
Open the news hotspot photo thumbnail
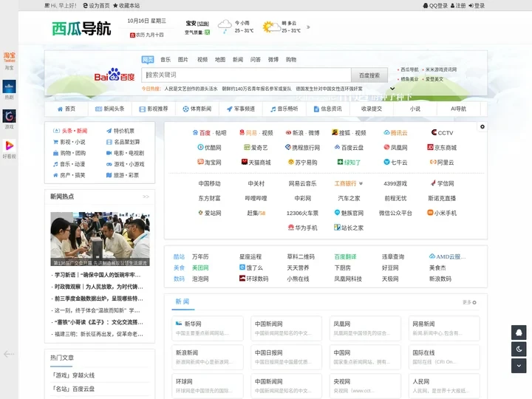click(100, 239)
